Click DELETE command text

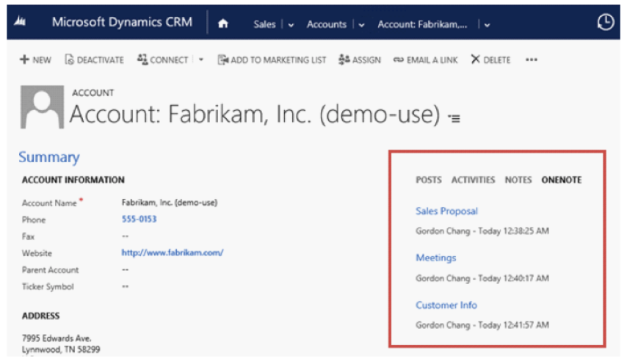coord(497,60)
